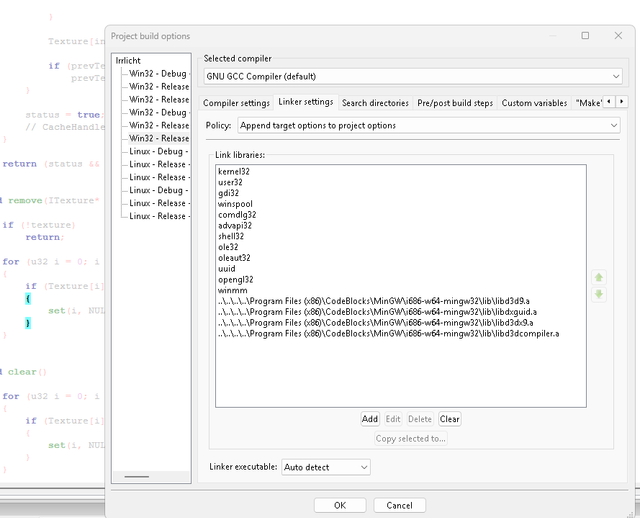The image size is (640, 518).
Task: Confirm with the OK button
Action: click(x=340, y=505)
